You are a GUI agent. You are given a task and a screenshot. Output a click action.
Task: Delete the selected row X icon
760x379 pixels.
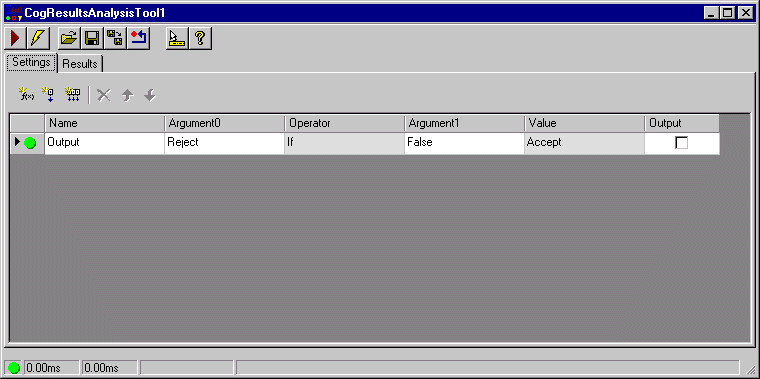coord(104,95)
